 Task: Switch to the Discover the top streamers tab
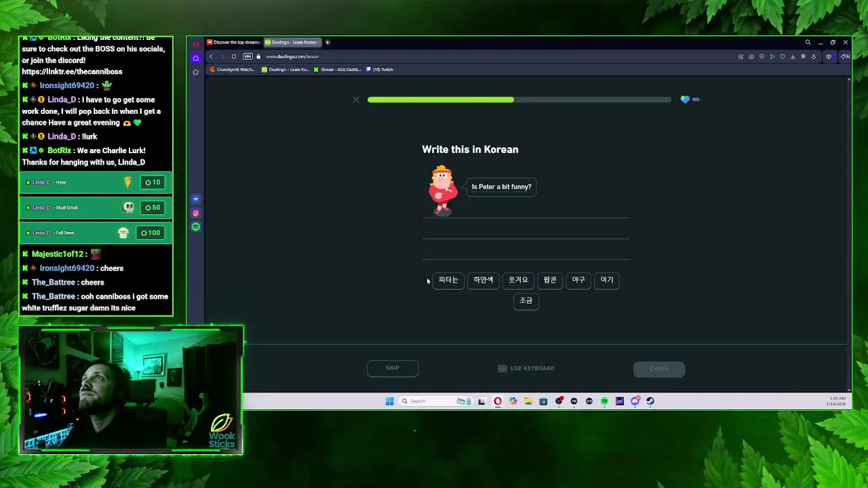pyautogui.click(x=233, y=42)
